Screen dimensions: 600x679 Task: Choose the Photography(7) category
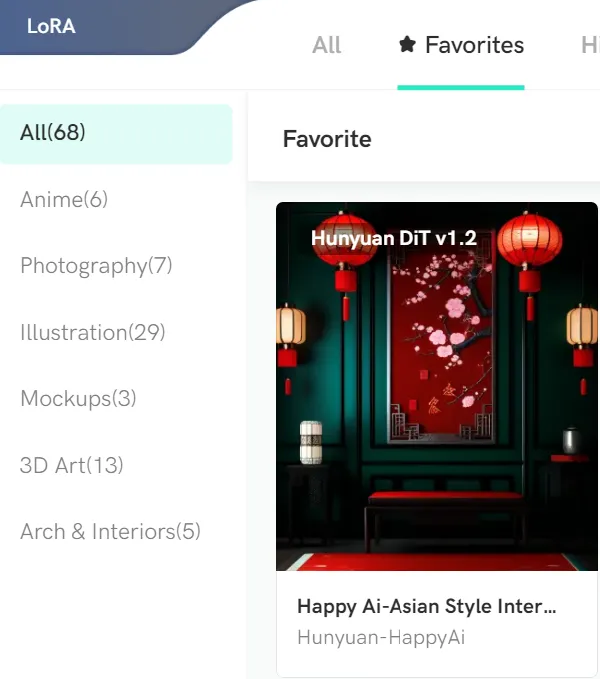tap(96, 266)
